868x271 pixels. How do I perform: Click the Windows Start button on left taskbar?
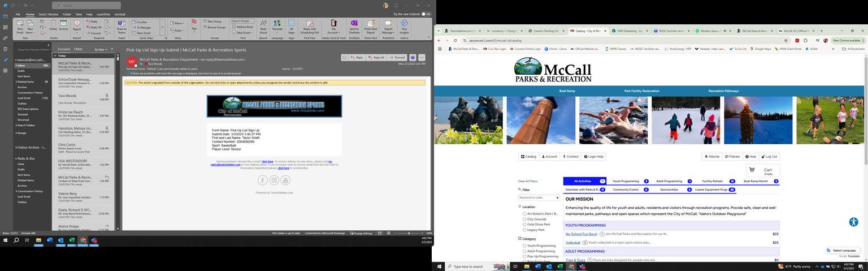6,240
